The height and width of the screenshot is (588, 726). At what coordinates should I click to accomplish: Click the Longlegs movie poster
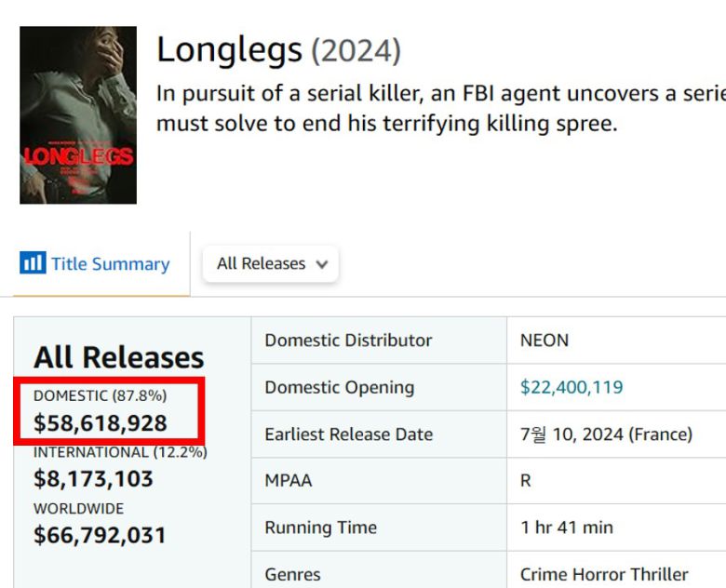pyautogui.click(x=78, y=115)
